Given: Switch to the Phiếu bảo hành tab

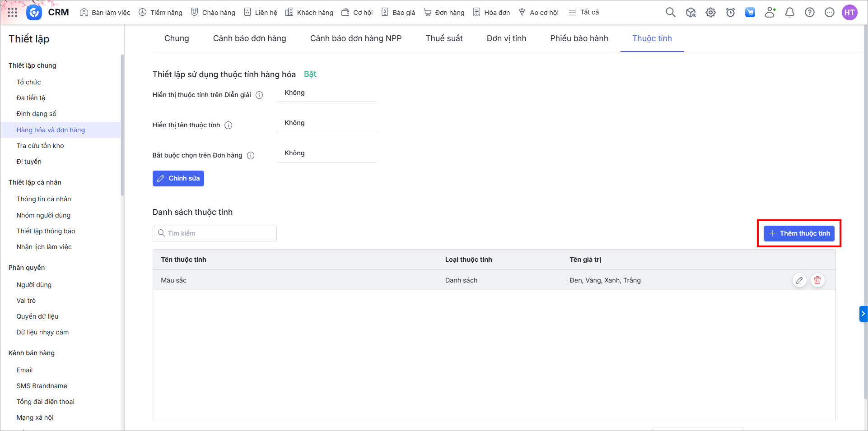Looking at the screenshot, I should point(579,38).
